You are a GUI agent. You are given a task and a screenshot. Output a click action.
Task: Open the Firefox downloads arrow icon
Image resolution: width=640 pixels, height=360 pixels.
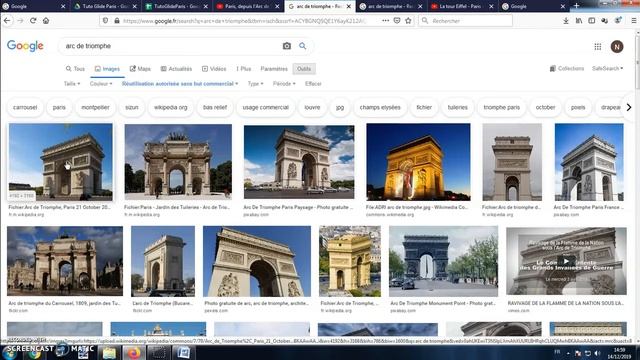pos(566,20)
